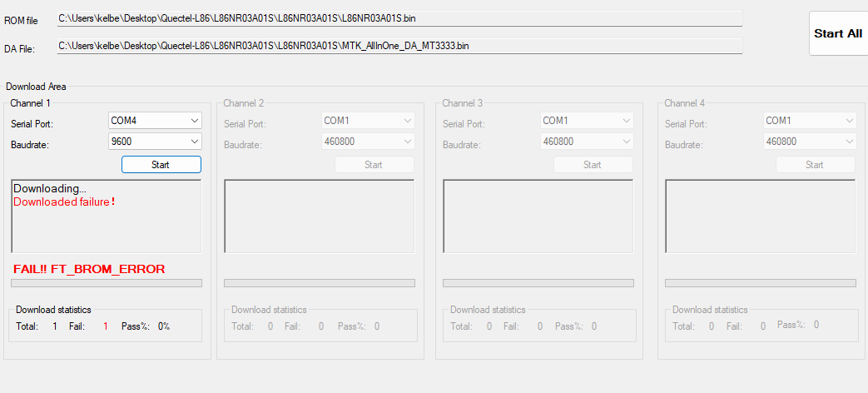The height and width of the screenshot is (393, 868).
Task: Expand Channel 3 Baudrate dropdown
Action: click(586, 142)
